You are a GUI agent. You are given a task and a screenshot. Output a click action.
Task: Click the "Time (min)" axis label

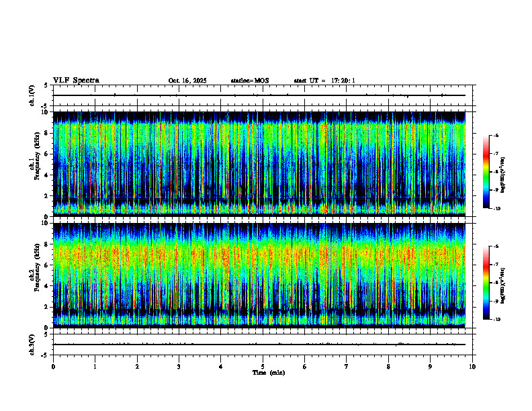[x=269, y=373]
